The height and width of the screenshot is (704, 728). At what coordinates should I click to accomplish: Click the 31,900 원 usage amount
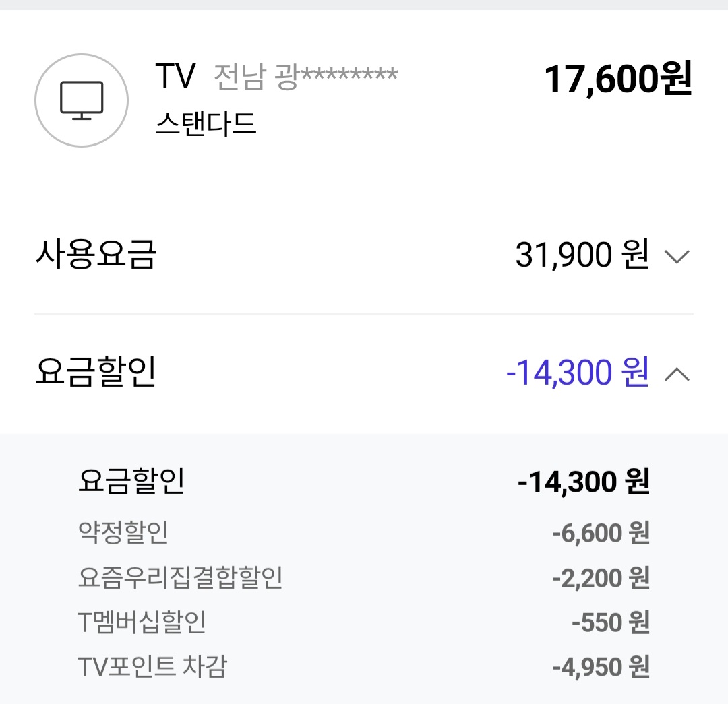(582, 255)
